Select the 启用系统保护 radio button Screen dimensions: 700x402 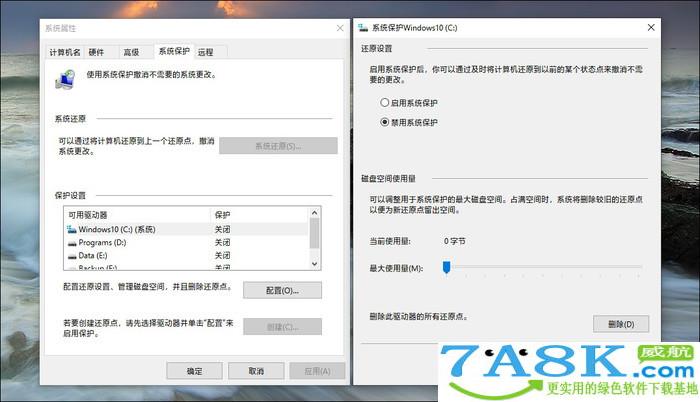tap(384, 102)
